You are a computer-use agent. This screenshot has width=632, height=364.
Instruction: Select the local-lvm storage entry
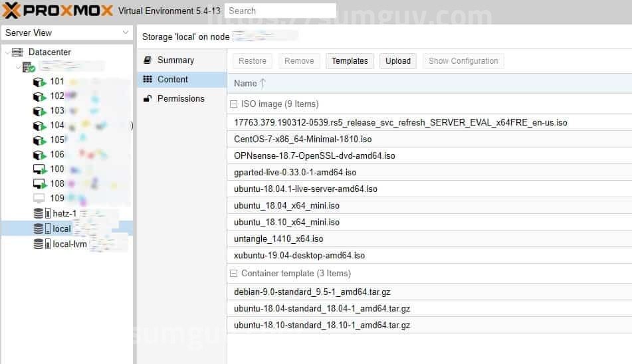[x=70, y=244]
